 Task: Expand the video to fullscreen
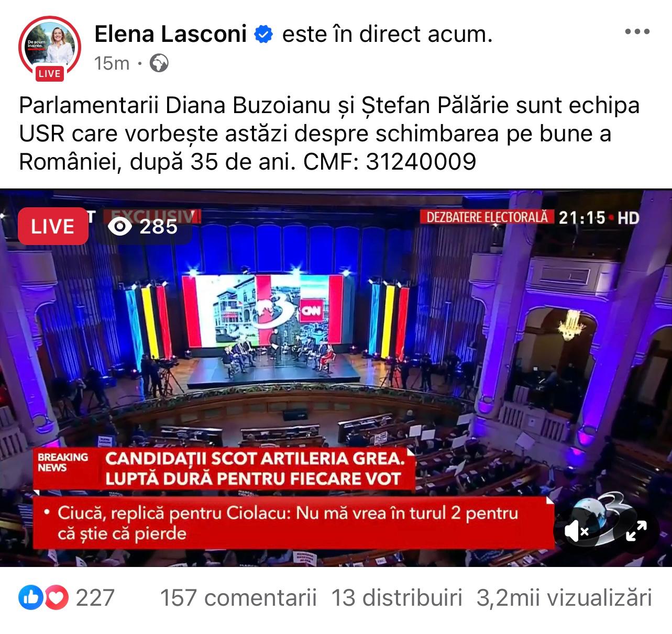click(x=636, y=531)
